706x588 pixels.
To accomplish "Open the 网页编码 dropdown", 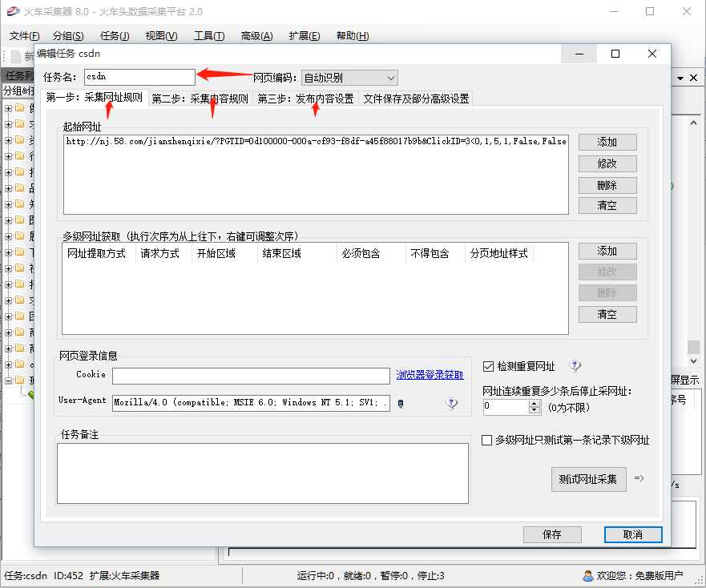I will point(349,78).
